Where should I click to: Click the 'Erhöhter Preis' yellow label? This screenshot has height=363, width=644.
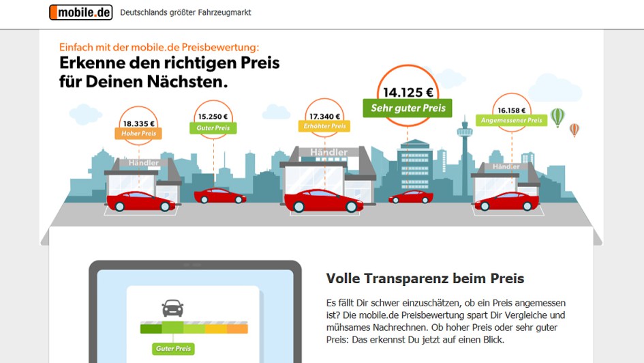pos(324,126)
